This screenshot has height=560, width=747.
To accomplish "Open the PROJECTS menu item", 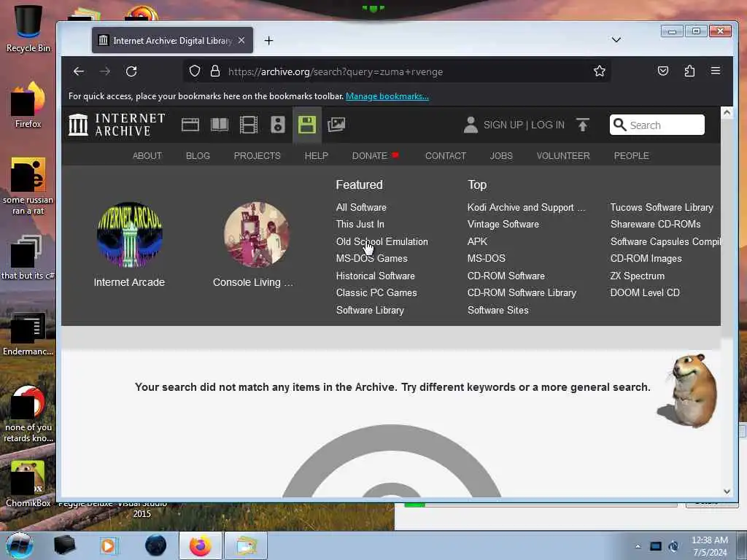I will 258,156.
